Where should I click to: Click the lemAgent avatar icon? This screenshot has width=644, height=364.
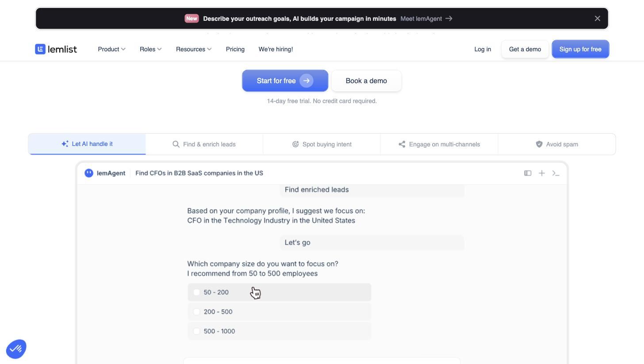click(x=89, y=173)
